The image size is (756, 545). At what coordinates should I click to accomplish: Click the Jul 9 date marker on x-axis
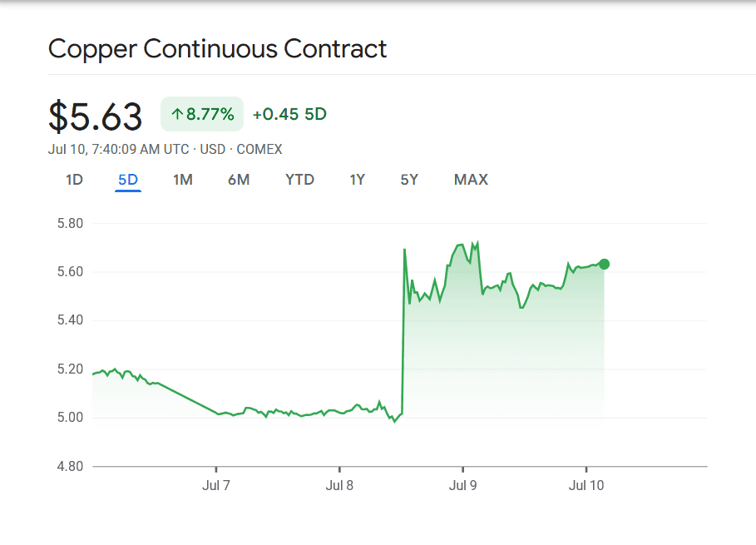(462, 485)
